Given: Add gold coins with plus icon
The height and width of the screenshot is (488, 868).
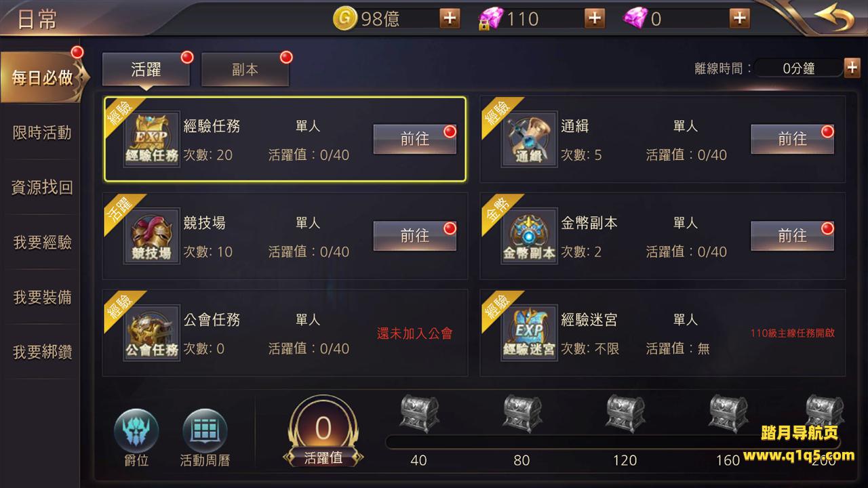Looking at the screenshot, I should 450,18.
